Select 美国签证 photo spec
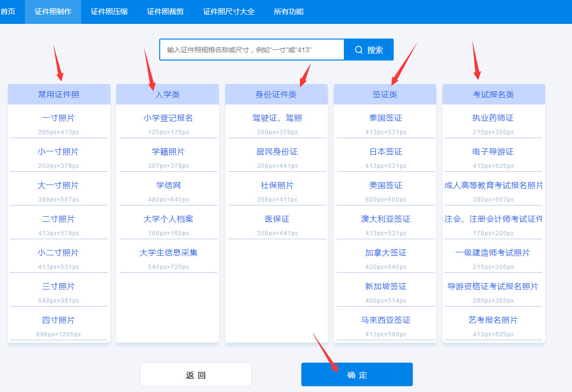Viewport: 572px width, 392px height. [385, 185]
